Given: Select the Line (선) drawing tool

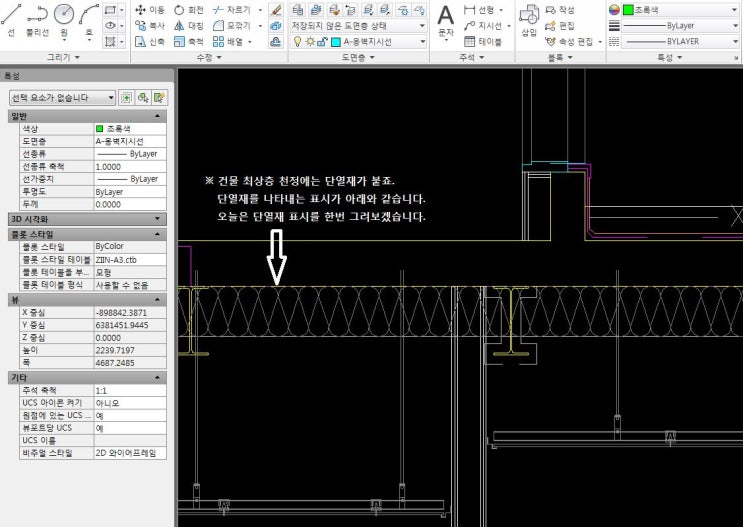Looking at the screenshot, I should [x=11, y=19].
